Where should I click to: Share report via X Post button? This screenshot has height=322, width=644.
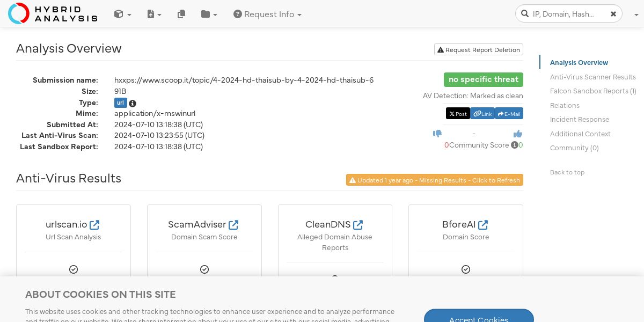[458, 113]
